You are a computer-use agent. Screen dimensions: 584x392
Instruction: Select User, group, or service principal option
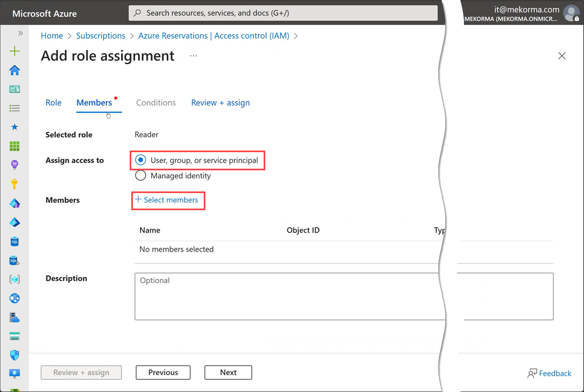[x=141, y=160]
